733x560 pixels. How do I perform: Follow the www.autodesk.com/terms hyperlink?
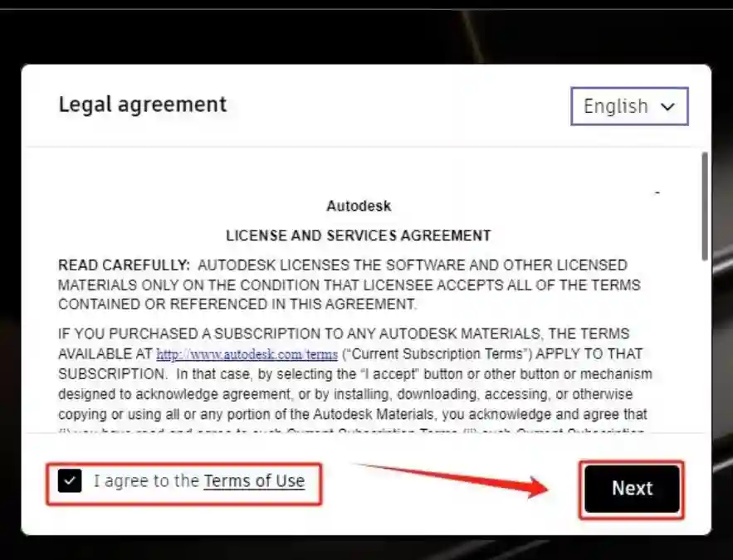[247, 354]
